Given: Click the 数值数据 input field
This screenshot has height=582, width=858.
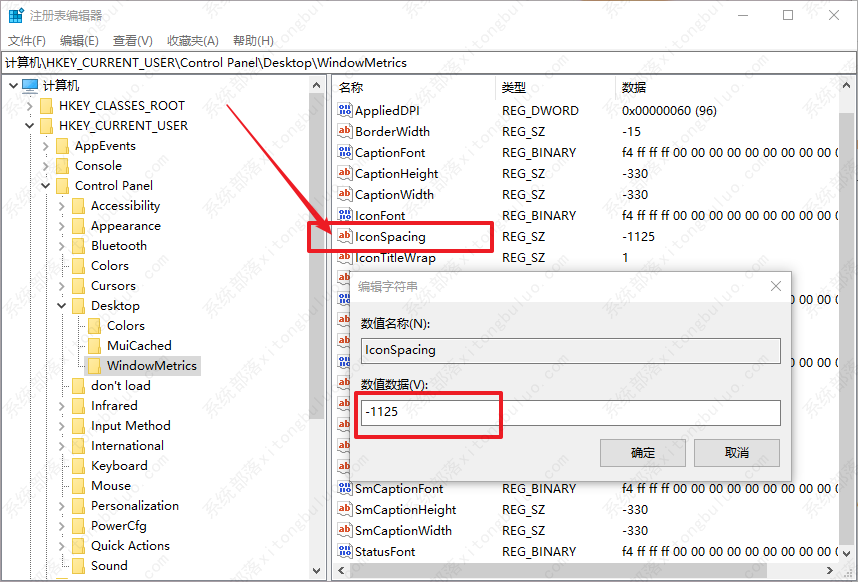Looking at the screenshot, I should [x=570, y=412].
